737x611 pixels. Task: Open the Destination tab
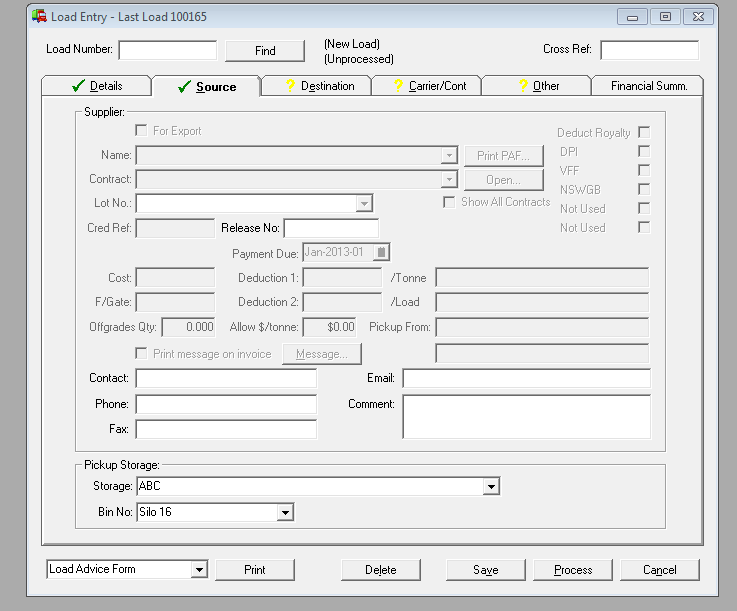316,86
